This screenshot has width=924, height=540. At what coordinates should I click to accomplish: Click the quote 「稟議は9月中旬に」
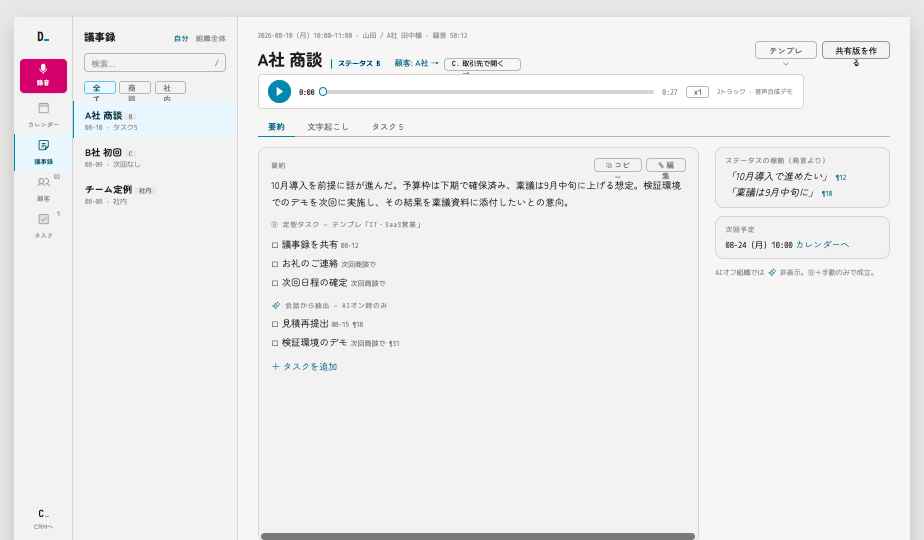click(773, 193)
